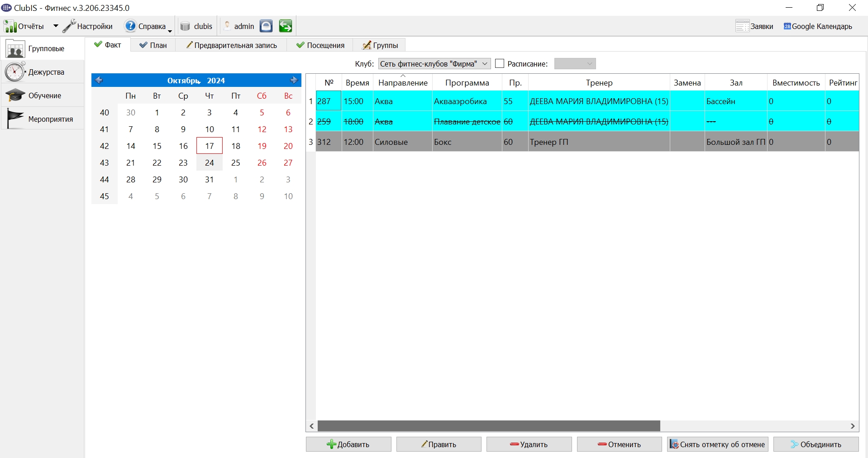Toggle the Расписание checkbox
This screenshot has height=458, width=868.
(500, 64)
